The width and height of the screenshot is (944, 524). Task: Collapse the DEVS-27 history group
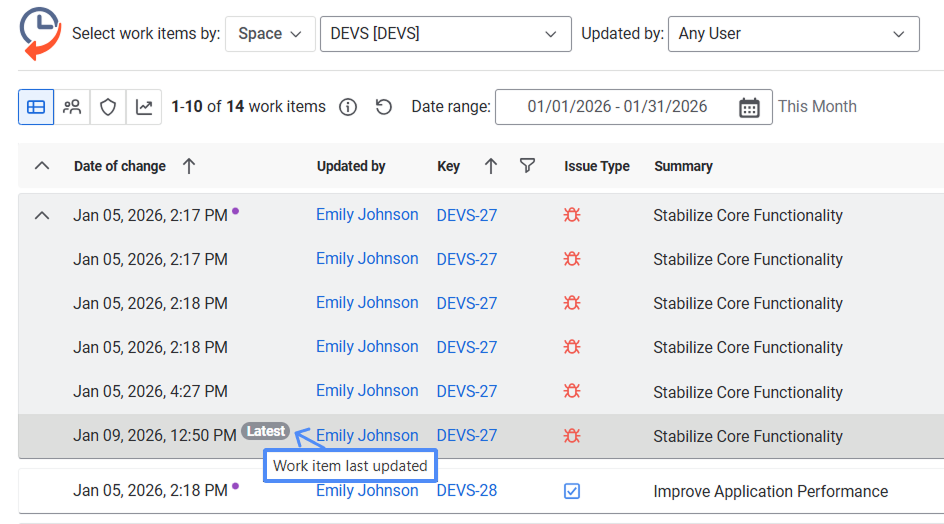pyautogui.click(x=42, y=215)
